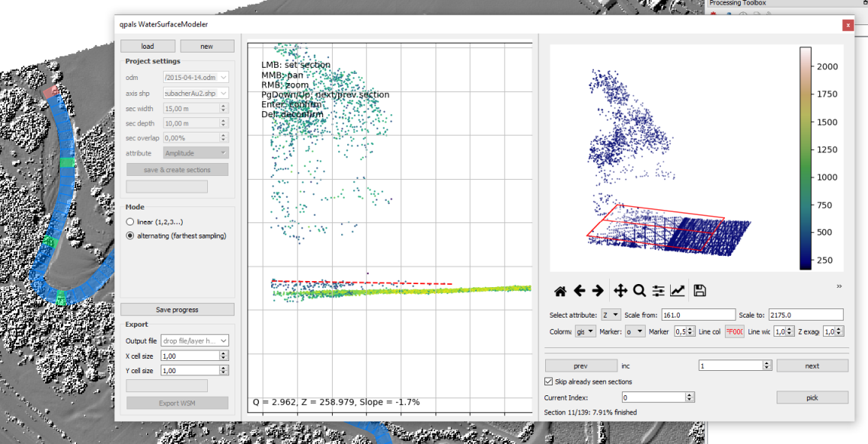Toggle Skip already seen sections checkbox

tap(549, 382)
